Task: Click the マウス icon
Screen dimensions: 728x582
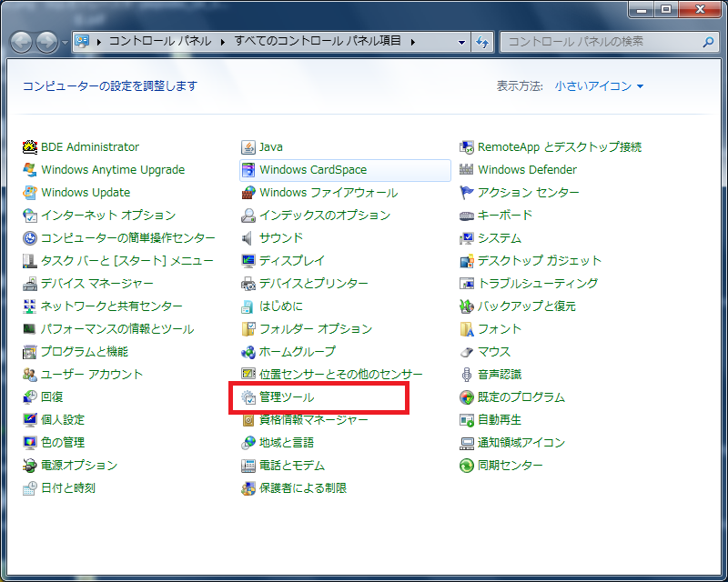Action: [466, 352]
